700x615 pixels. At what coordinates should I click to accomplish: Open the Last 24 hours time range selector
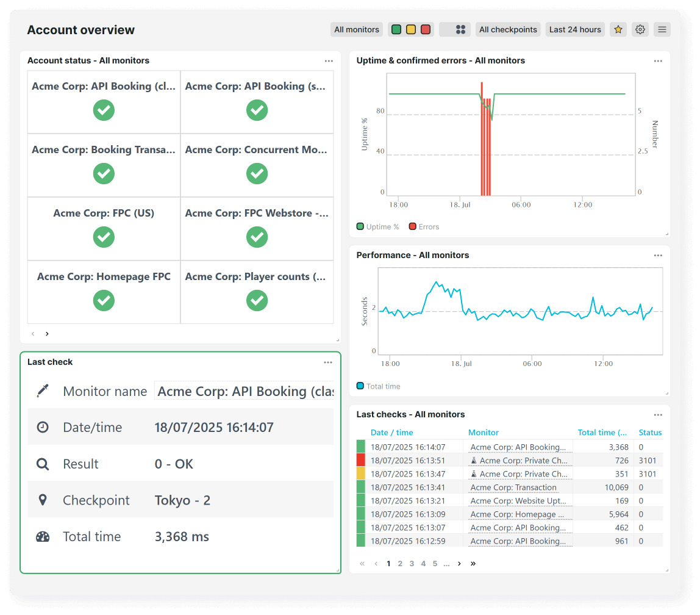click(574, 29)
